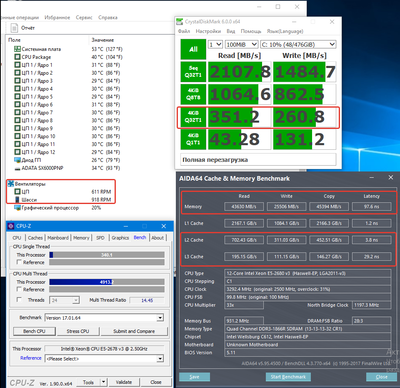The image size is (400, 388).
Task: Click the Графический процессор GPU icon
Action: pyautogui.click(x=17, y=208)
